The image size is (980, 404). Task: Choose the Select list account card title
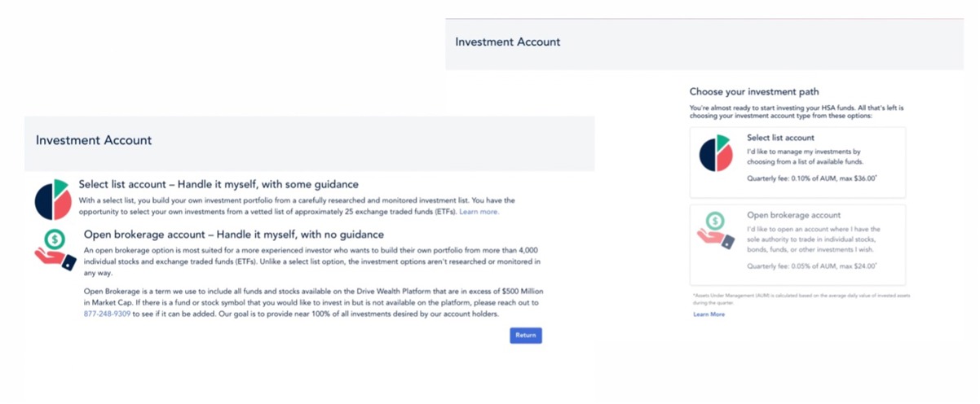click(x=780, y=138)
